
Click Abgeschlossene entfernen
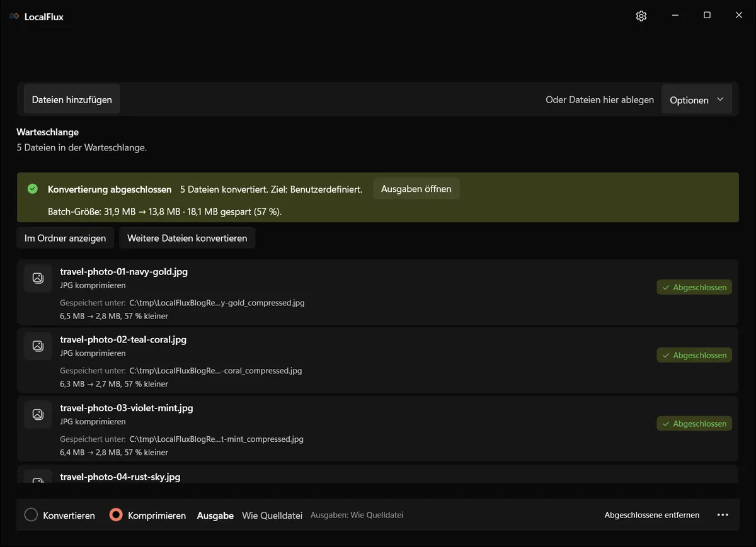click(x=652, y=515)
